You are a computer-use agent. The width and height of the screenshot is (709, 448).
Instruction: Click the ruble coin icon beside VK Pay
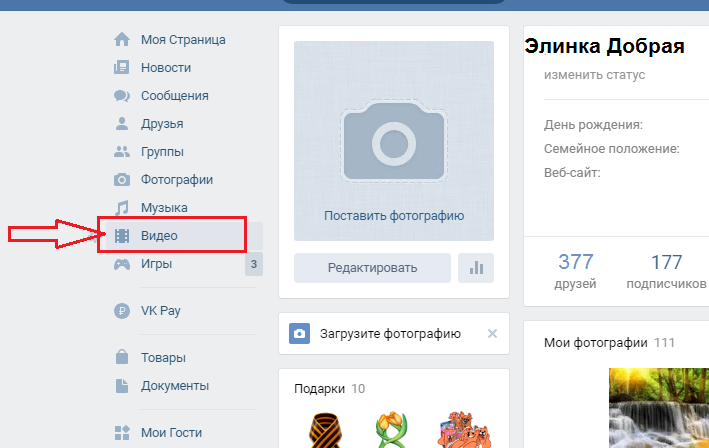(x=122, y=311)
